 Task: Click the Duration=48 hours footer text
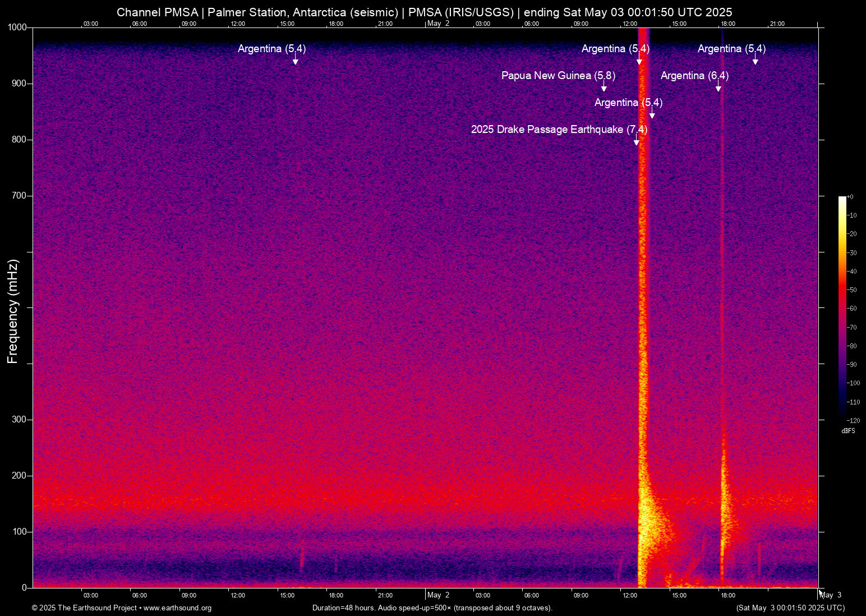(432, 608)
